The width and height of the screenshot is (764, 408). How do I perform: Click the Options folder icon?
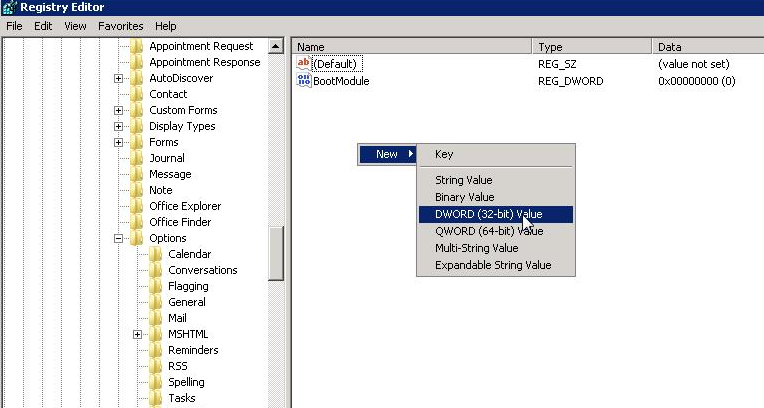(x=137, y=238)
